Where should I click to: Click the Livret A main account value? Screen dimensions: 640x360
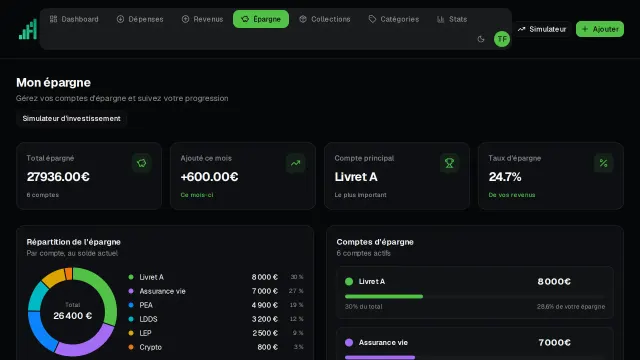click(x=356, y=177)
